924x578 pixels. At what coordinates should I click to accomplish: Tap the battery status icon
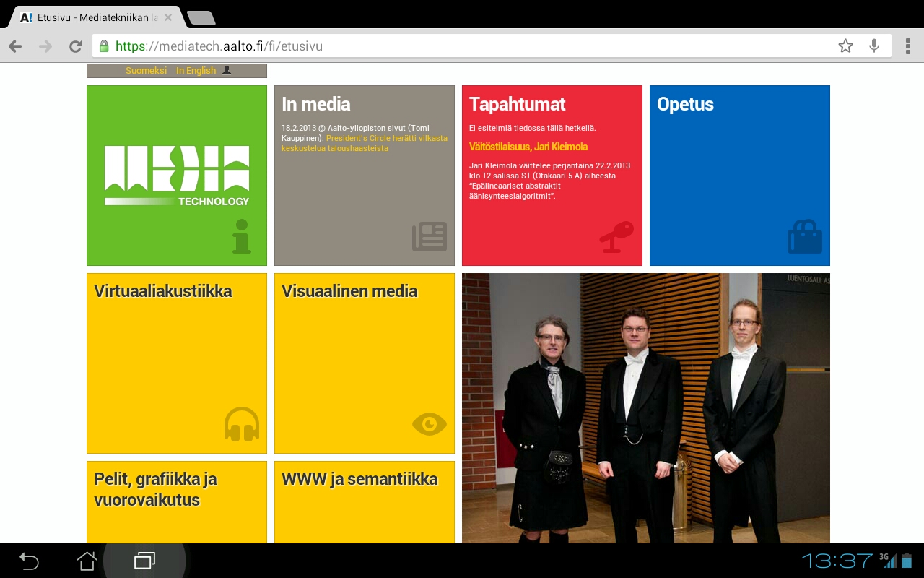(x=907, y=561)
